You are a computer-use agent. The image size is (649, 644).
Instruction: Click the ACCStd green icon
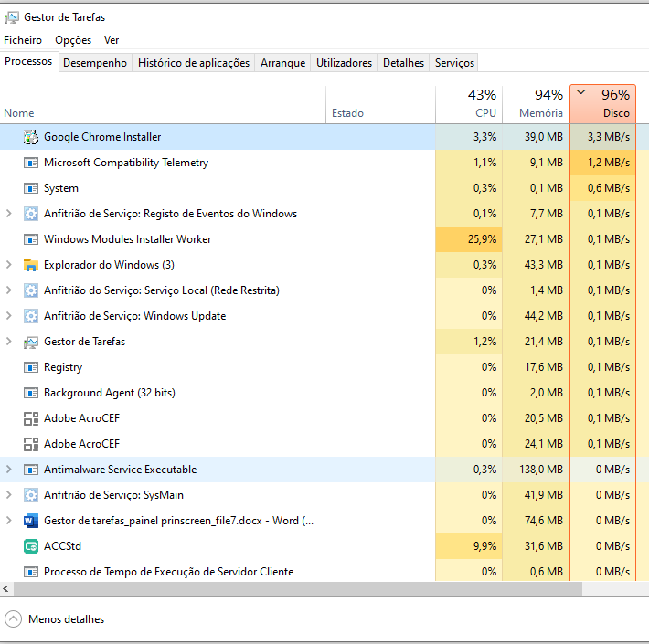(x=31, y=546)
